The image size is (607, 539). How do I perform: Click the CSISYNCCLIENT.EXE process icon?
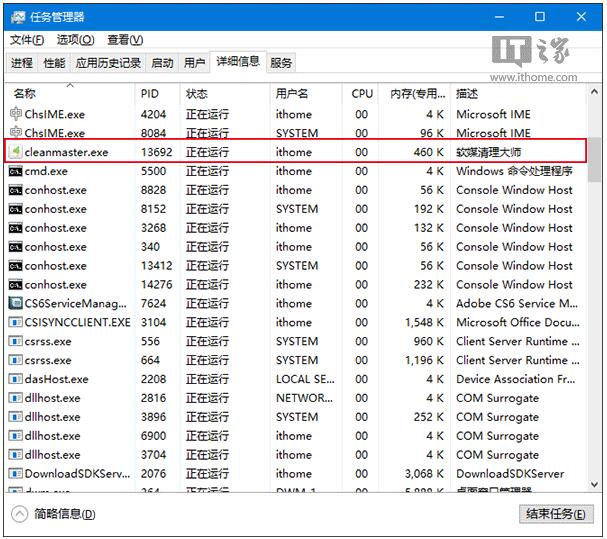coord(15,323)
